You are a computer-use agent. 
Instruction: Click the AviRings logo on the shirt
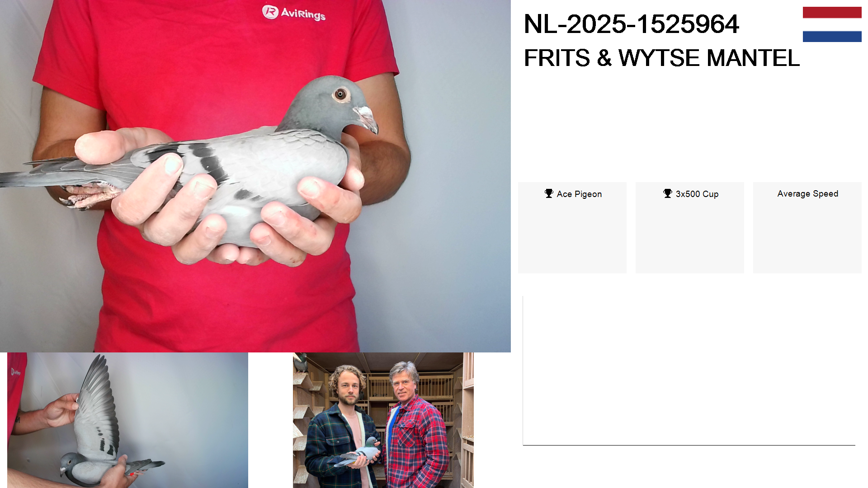pyautogui.click(x=294, y=13)
